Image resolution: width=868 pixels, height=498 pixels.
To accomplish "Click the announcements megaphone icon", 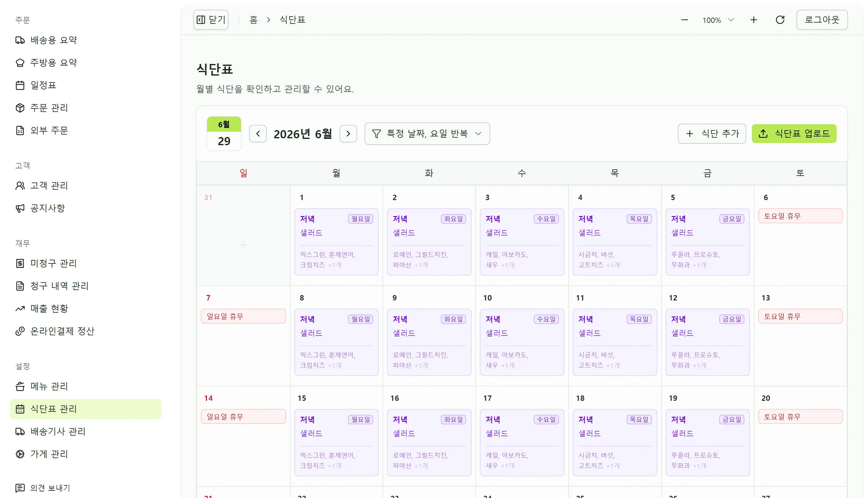I will (20, 208).
